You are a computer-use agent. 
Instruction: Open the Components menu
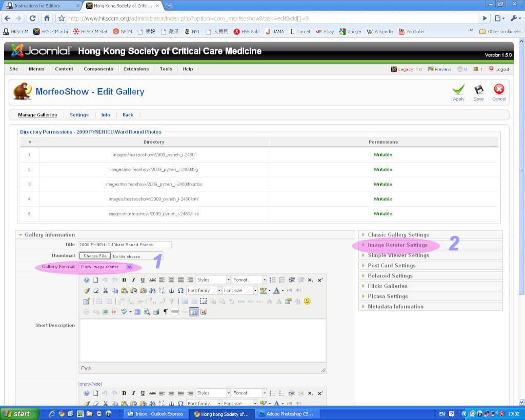pos(98,69)
